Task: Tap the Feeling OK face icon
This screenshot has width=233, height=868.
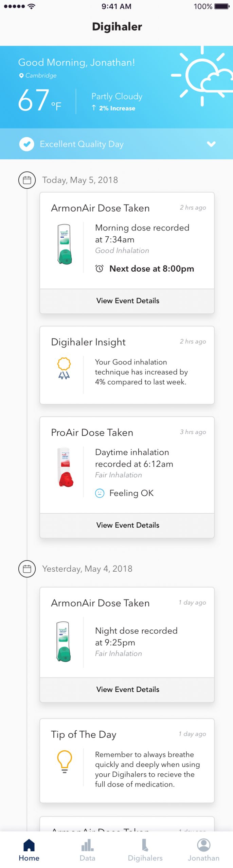Action: pos(100,493)
